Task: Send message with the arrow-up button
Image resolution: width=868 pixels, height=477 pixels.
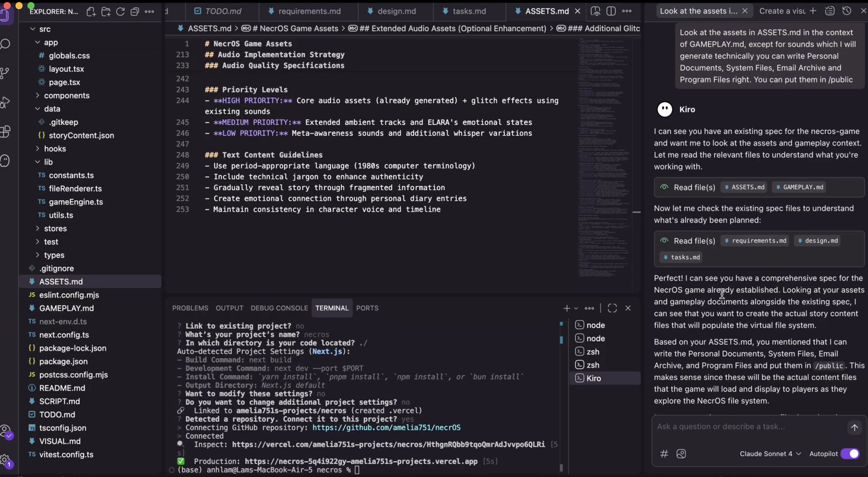Action: pyautogui.click(x=854, y=428)
